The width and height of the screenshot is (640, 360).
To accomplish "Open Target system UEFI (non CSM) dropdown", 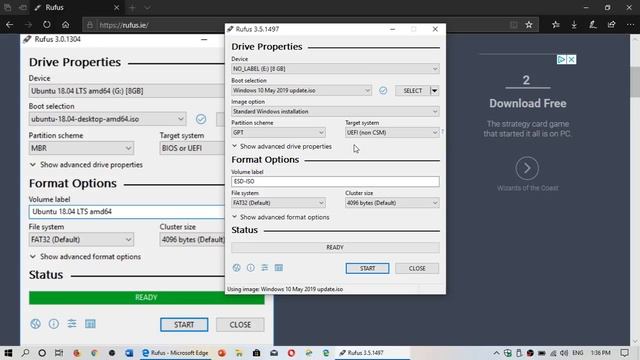I will [x=392, y=133].
